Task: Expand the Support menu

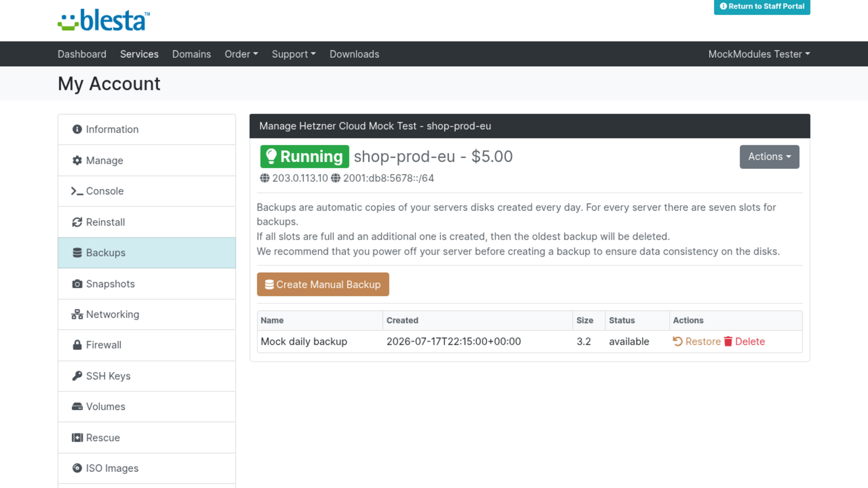Action: (294, 54)
